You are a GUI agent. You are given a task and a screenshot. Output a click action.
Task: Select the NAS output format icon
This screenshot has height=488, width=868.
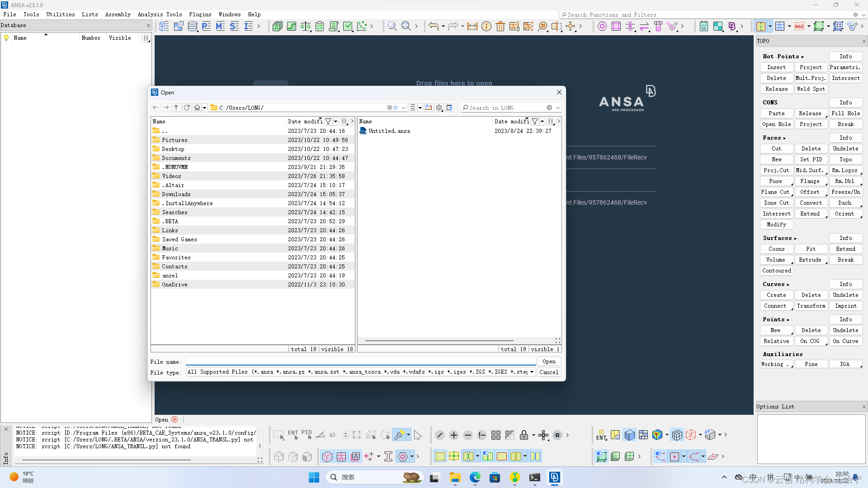pyautogui.click(x=800, y=26)
